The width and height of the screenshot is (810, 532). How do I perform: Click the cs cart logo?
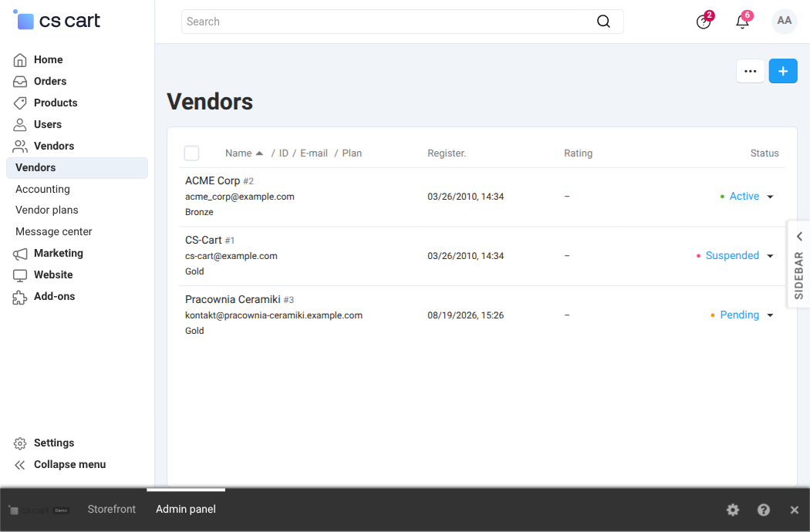pos(56,20)
